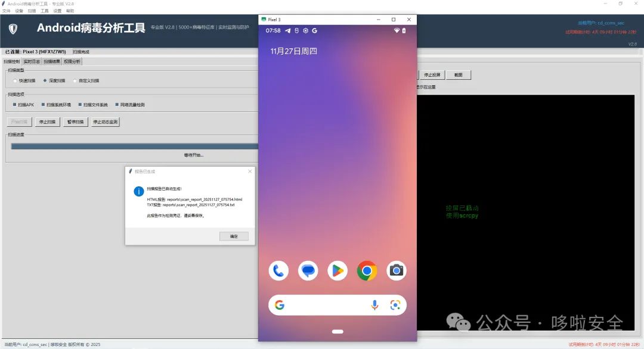Click the TXT报告 file path in dialog
This screenshot has height=349, width=644.
(x=191, y=205)
